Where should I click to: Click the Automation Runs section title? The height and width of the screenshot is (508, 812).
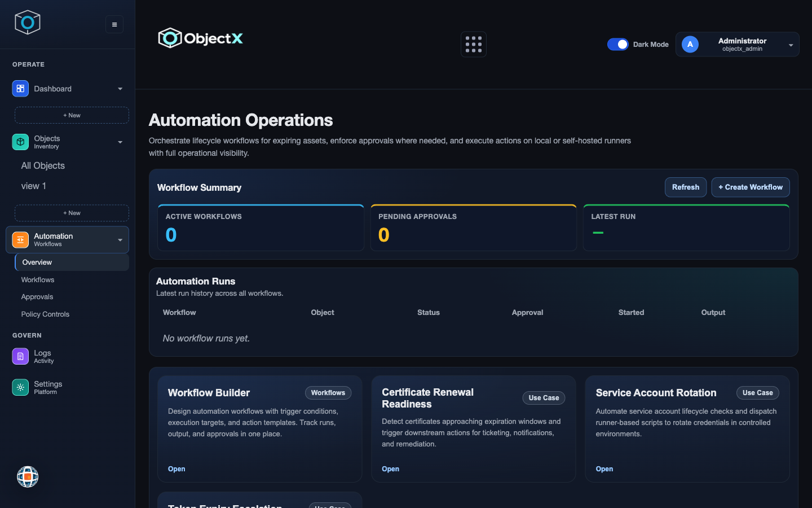click(x=196, y=281)
